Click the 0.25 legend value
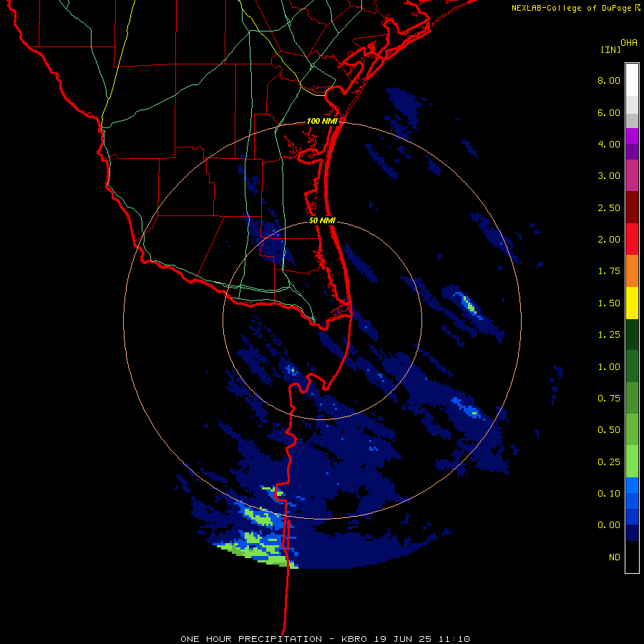 609,462
